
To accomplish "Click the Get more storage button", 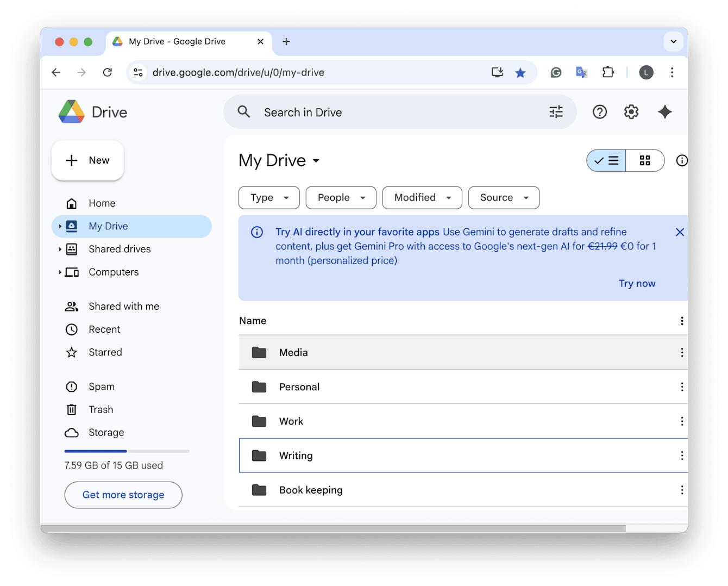I will click(123, 495).
